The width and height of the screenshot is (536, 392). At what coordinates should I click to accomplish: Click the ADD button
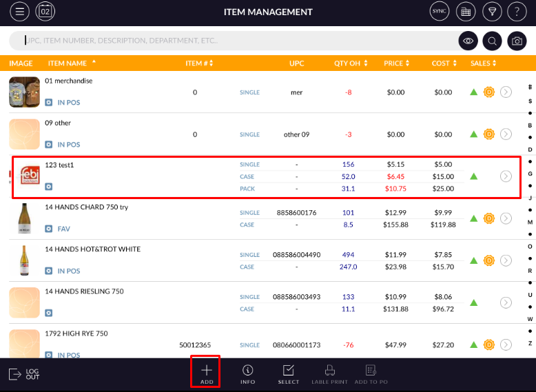coord(207,374)
